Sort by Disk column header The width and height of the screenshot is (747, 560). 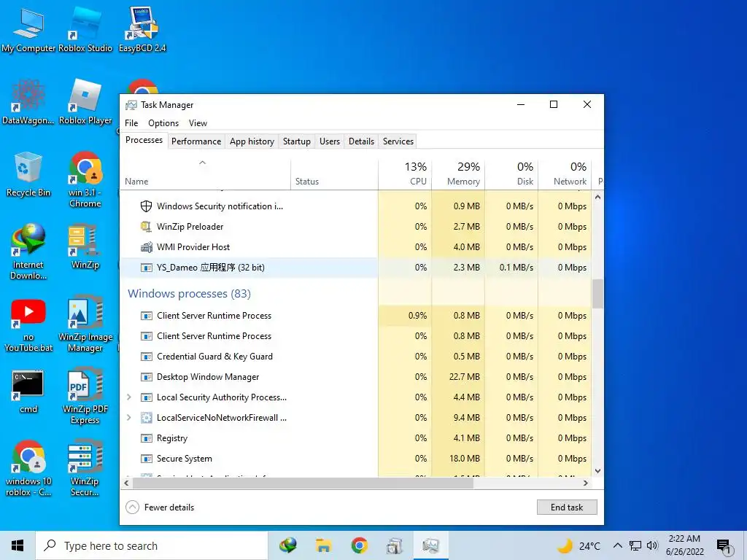click(x=511, y=174)
